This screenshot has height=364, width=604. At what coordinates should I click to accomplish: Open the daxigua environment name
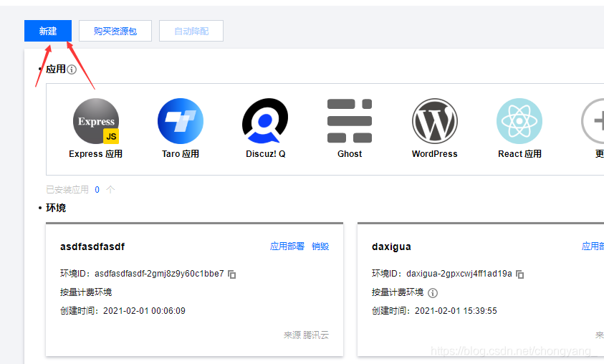tap(391, 246)
